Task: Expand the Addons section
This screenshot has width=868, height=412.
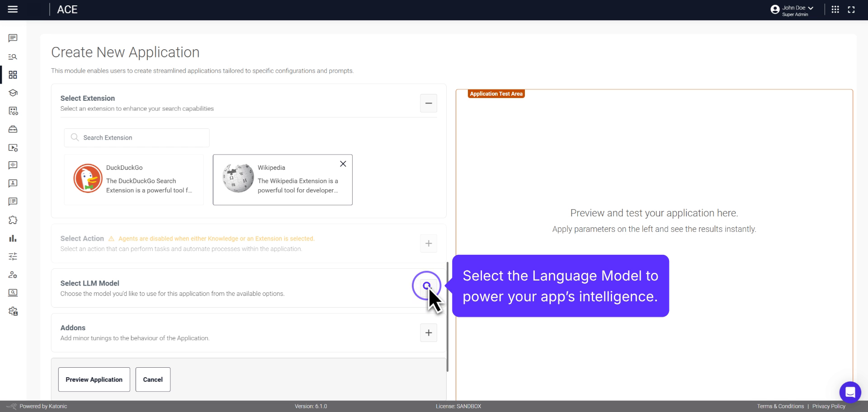Action: (x=428, y=332)
